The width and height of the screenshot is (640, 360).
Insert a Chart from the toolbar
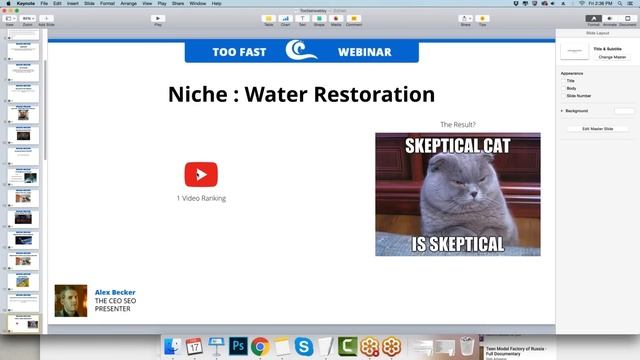(x=285, y=18)
